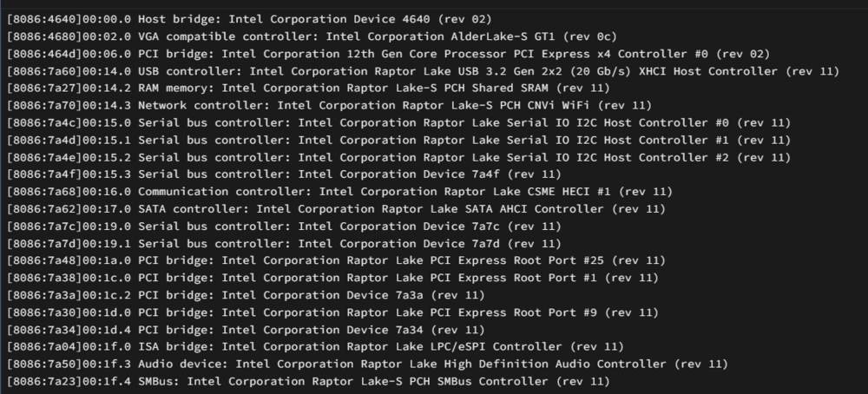Click the PCH SMBus Controller line
The image size is (868, 394).
coord(308,381)
